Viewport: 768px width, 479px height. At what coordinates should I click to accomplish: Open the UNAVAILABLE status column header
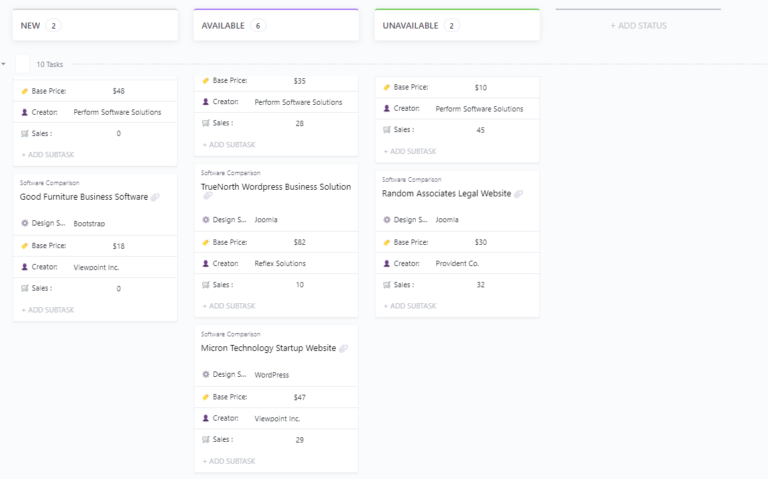[x=410, y=26]
